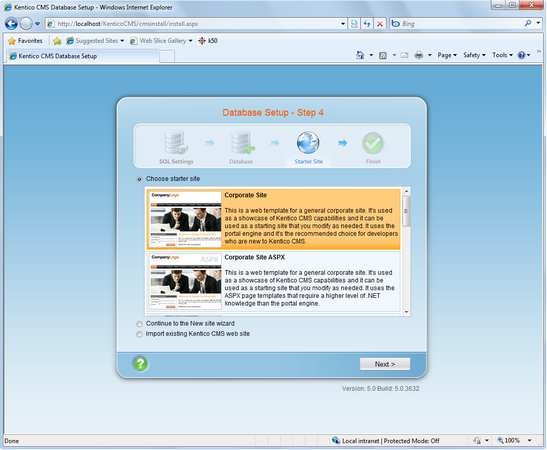The image size is (547, 450).
Task: Click the Local intranet security zone icon
Action: coord(336,440)
